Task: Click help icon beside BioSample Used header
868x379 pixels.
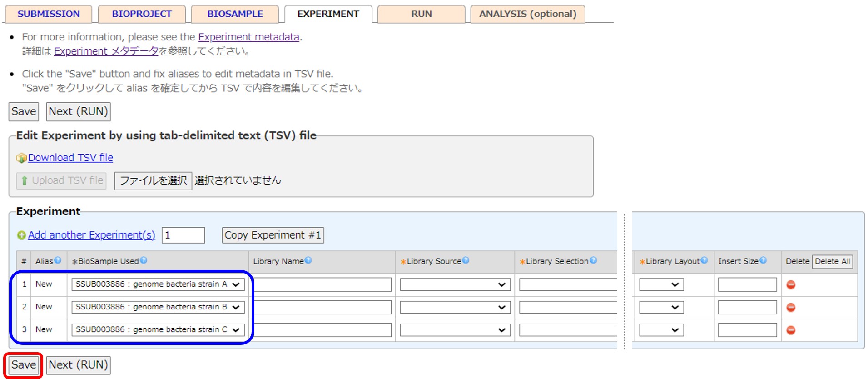Action: (x=144, y=260)
